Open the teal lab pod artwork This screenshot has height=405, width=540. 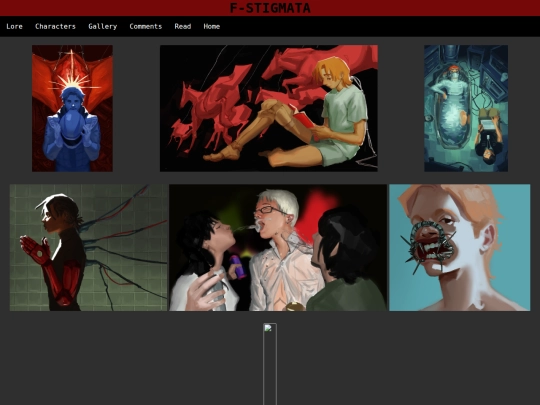(x=466, y=108)
